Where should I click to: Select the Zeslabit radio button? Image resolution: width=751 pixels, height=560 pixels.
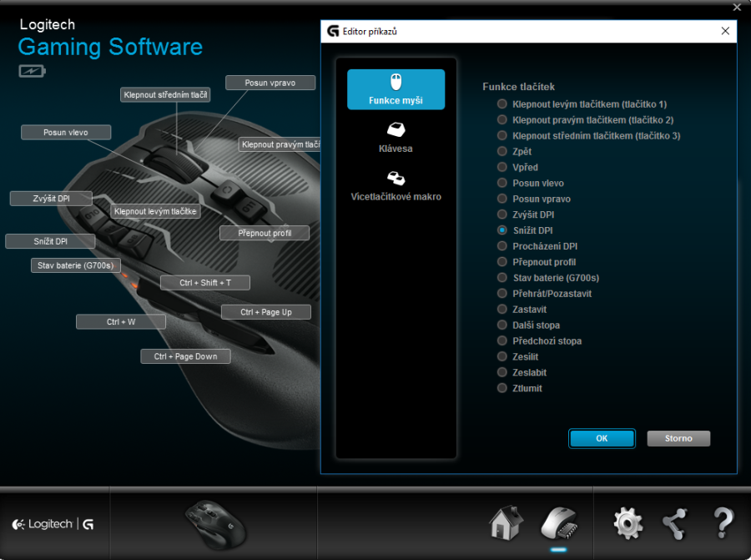point(502,373)
